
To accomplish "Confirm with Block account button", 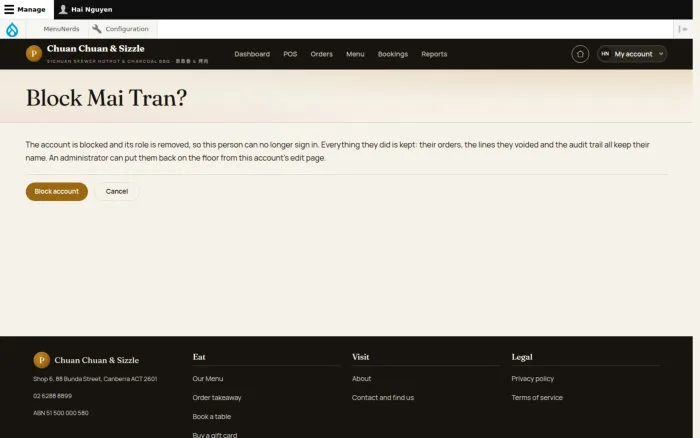I will [x=57, y=192].
